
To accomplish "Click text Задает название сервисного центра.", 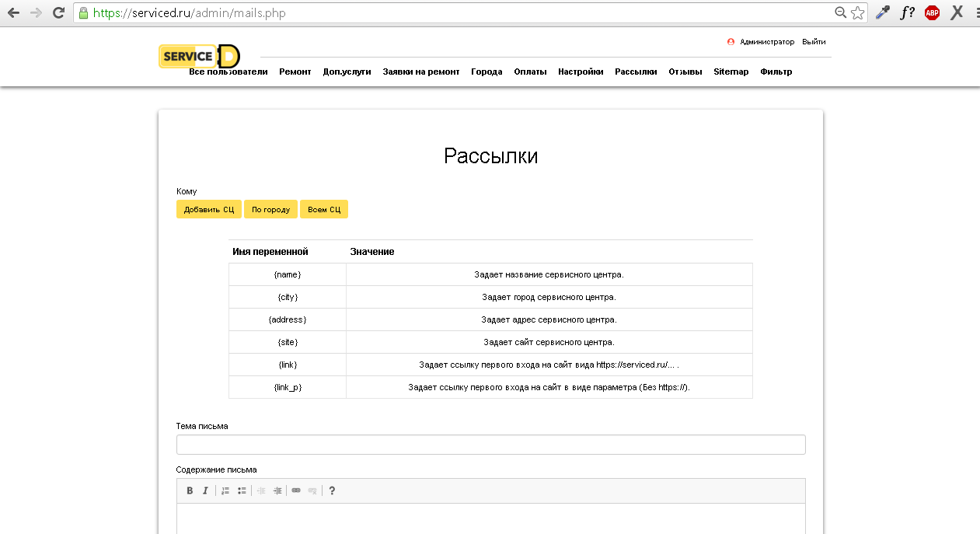I will pyautogui.click(x=549, y=274).
